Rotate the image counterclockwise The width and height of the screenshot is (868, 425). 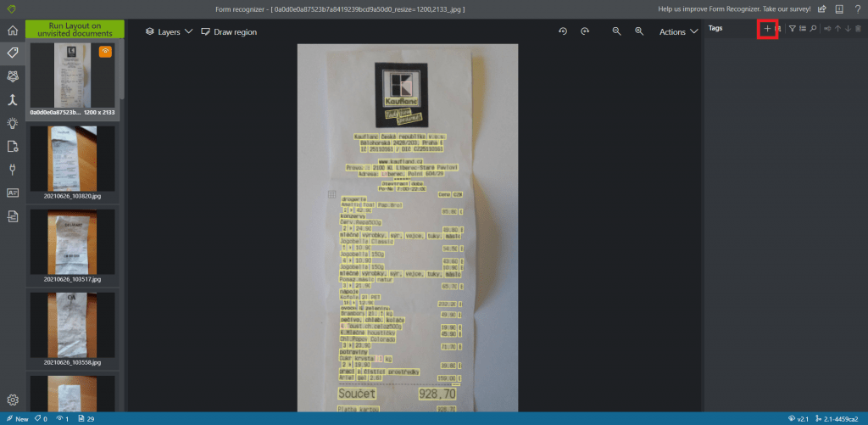point(562,31)
